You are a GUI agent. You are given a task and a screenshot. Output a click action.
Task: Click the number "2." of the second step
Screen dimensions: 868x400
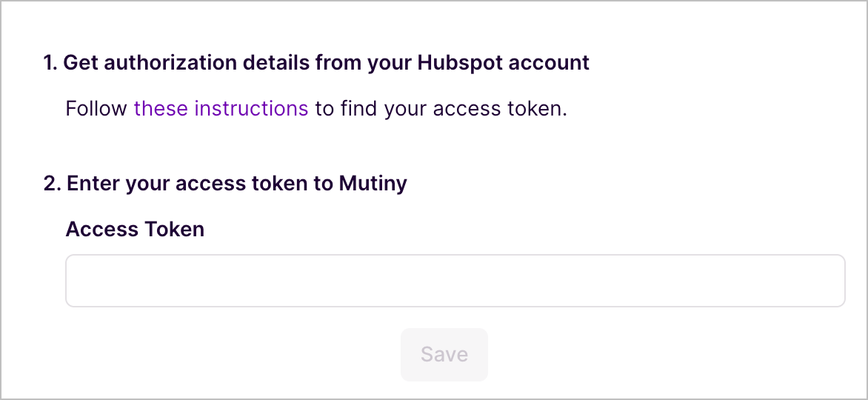pyautogui.click(x=52, y=184)
